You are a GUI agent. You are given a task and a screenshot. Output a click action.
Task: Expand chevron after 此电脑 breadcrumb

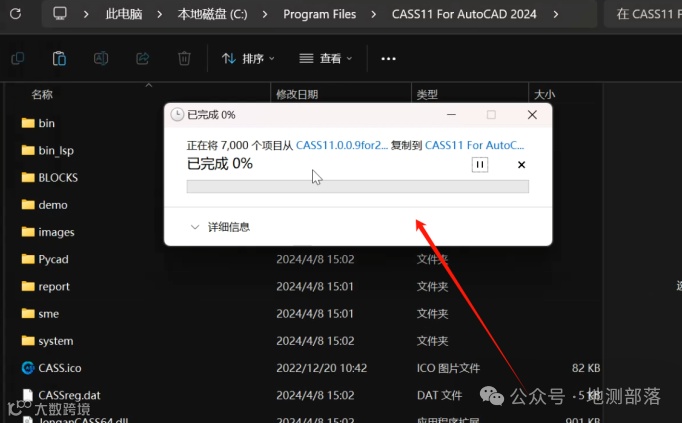160,14
